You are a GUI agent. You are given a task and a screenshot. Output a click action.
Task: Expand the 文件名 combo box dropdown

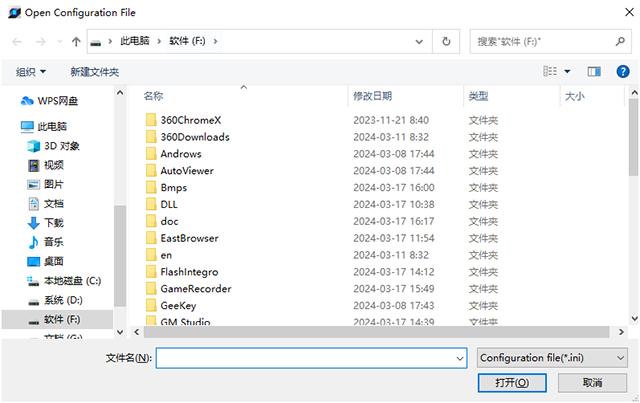[459, 358]
